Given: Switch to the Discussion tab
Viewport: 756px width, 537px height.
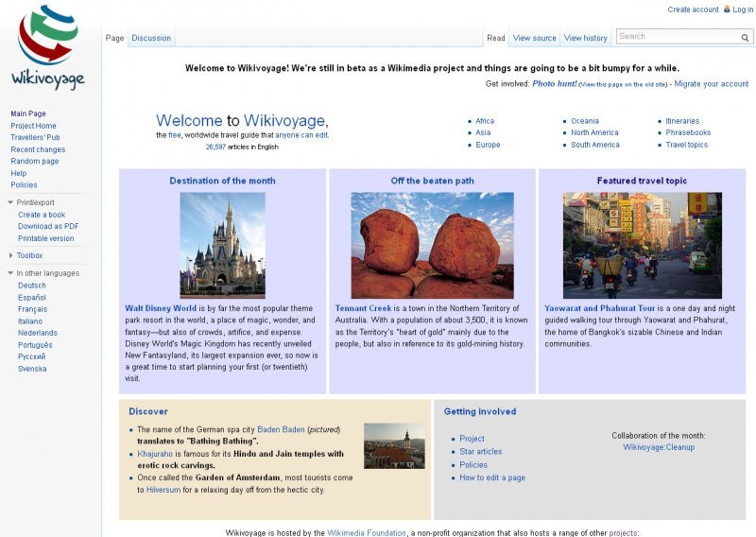Looking at the screenshot, I should pos(151,38).
